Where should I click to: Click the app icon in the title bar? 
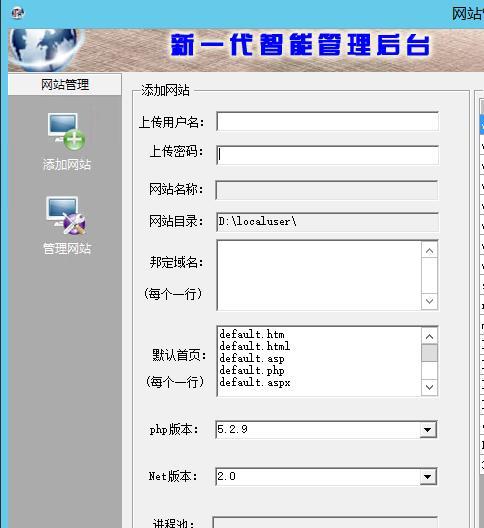point(18,13)
